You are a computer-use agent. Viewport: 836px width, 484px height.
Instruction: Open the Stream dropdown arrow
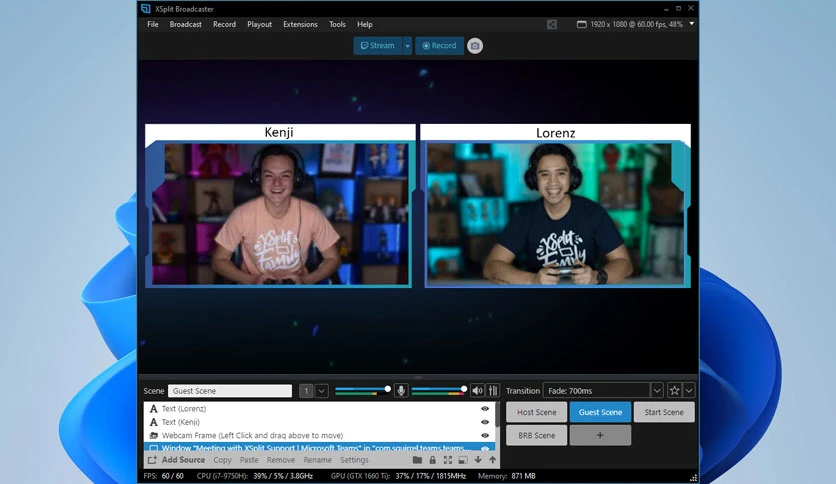407,46
